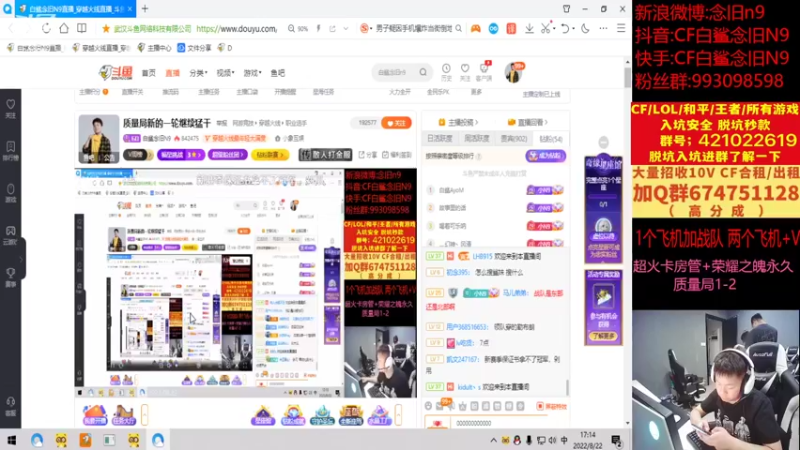Open the Windows Start button
The height and width of the screenshot is (450, 800).
[x=11, y=440]
